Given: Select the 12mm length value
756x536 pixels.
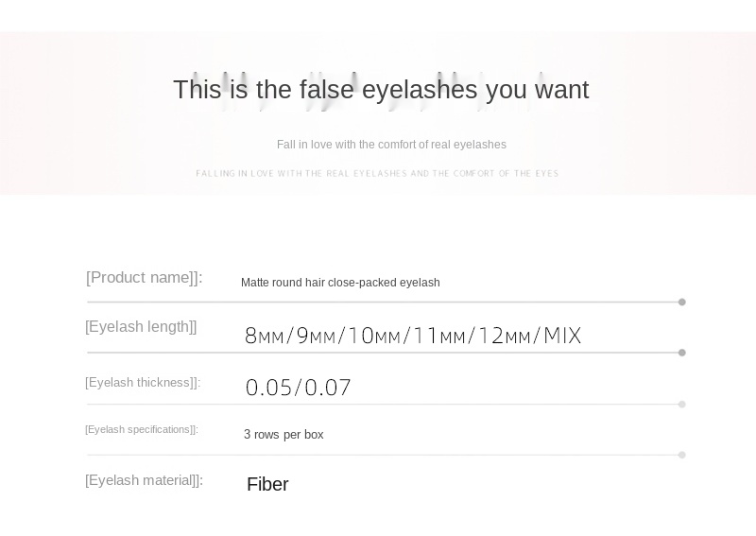Looking at the screenshot, I should point(505,336).
